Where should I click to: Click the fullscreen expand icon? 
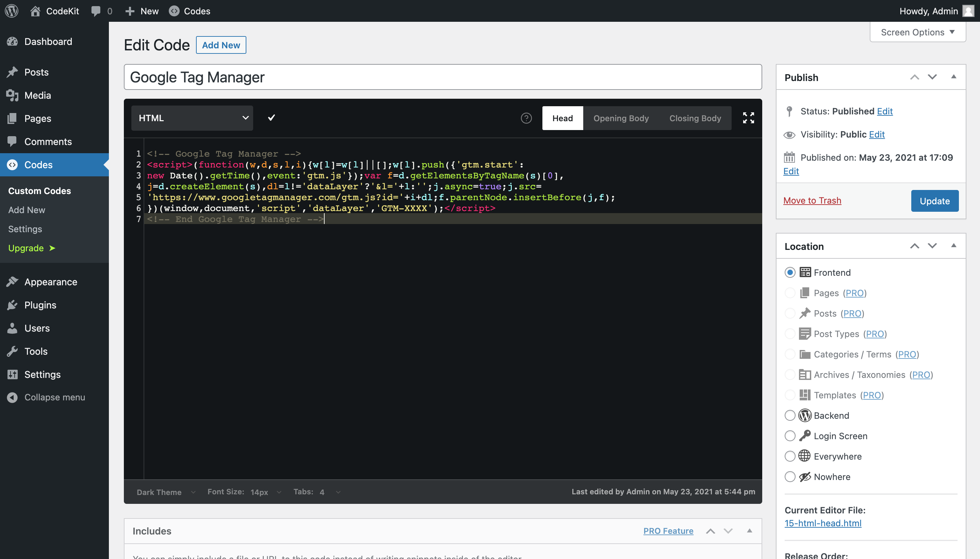pyautogui.click(x=749, y=118)
